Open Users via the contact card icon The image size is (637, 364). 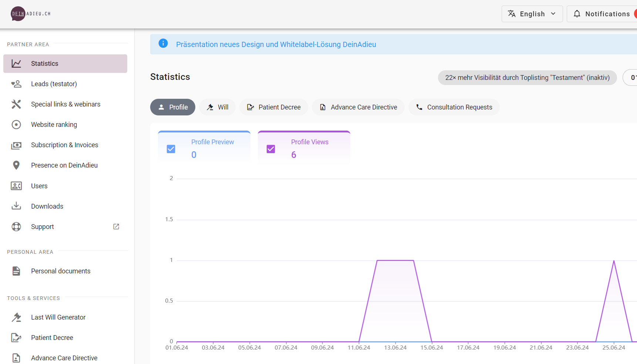click(16, 186)
